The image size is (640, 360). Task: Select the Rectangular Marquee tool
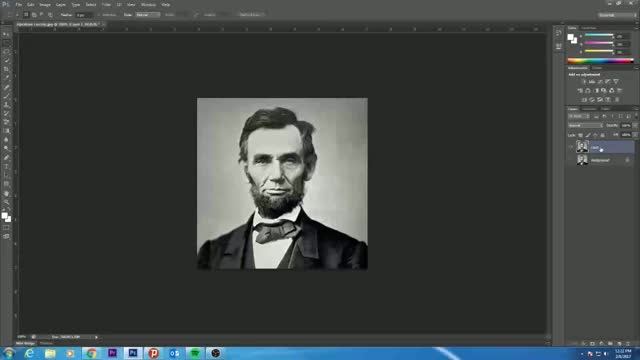pos(6,42)
